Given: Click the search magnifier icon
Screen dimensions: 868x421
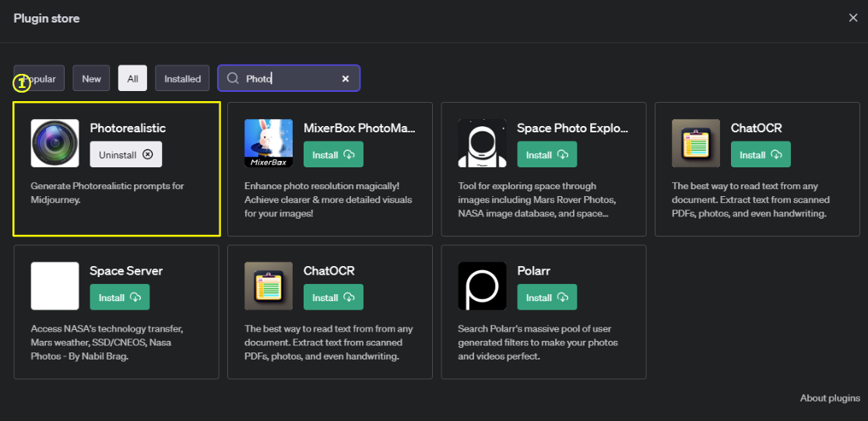Looking at the screenshot, I should pos(233,79).
